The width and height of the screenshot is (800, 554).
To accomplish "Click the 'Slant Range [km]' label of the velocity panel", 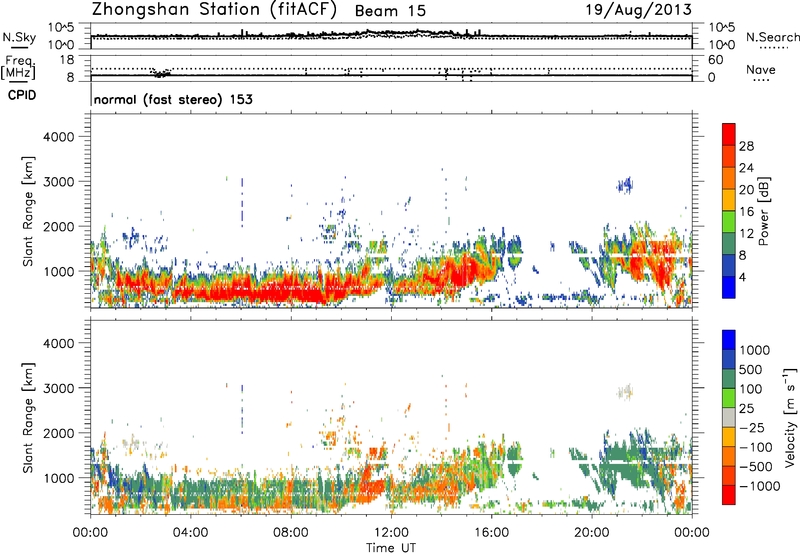I will pyautogui.click(x=28, y=417).
